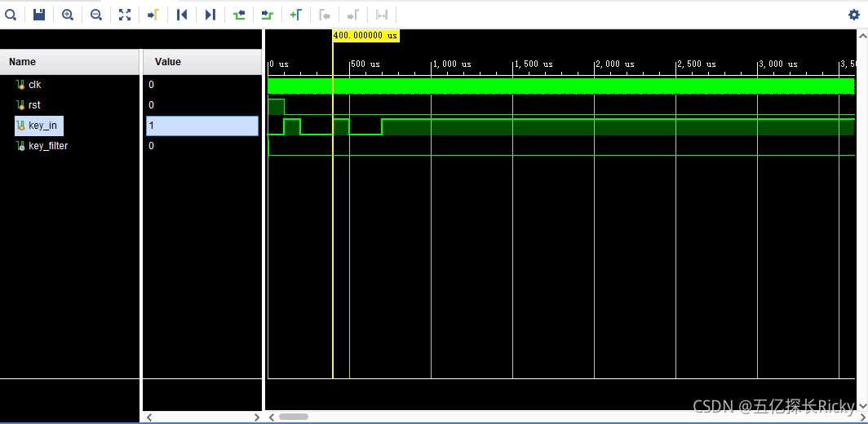Go to time zero
Image resolution: width=868 pixels, height=424 pixels.
[182, 15]
